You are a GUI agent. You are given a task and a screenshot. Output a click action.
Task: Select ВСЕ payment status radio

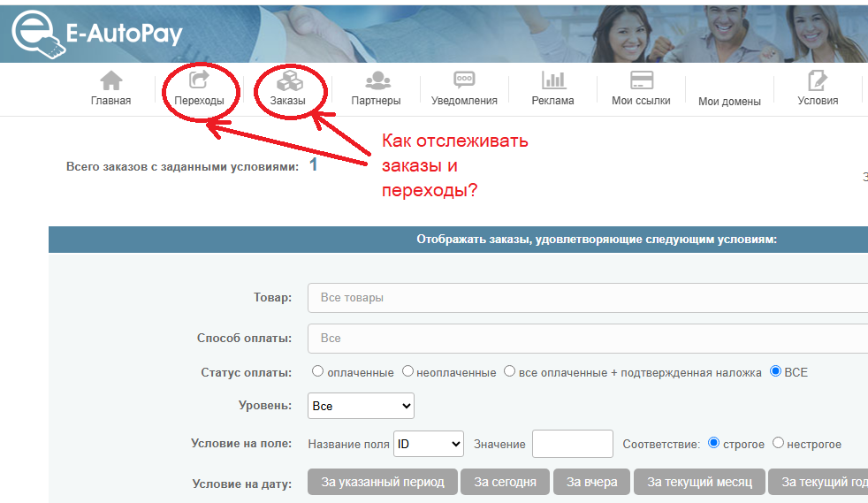[775, 371]
